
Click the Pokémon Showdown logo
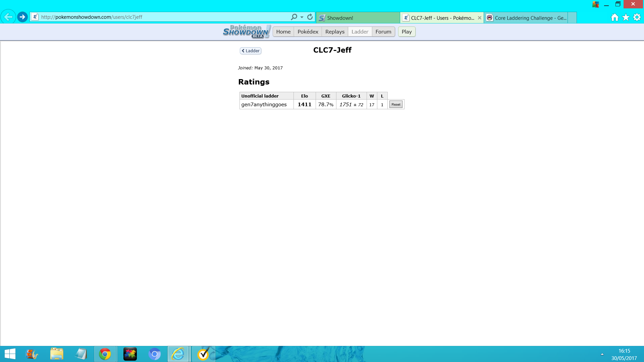click(x=247, y=32)
